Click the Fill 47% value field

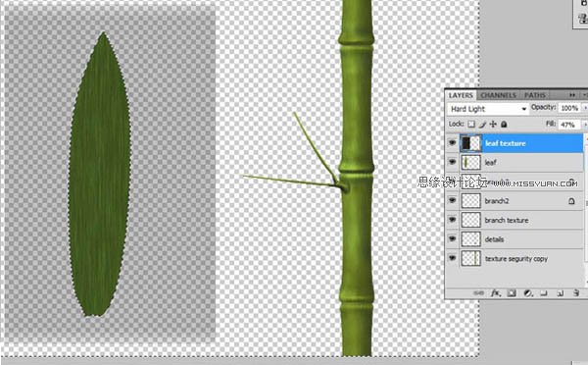[x=568, y=125]
